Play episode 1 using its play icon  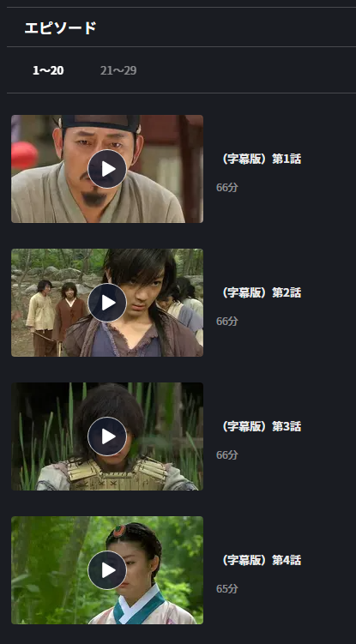point(107,169)
